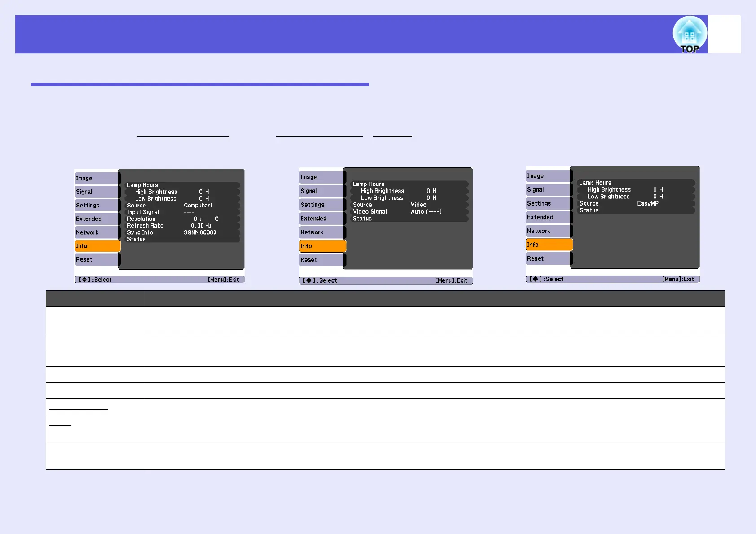Click 'Status' in Computer1 source menu
Screen dimensions: 756x534
(x=136, y=239)
